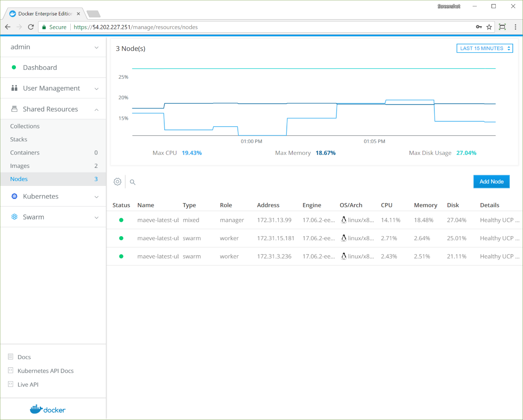Open the Kubernetes API Docs link

pyautogui.click(x=45, y=371)
